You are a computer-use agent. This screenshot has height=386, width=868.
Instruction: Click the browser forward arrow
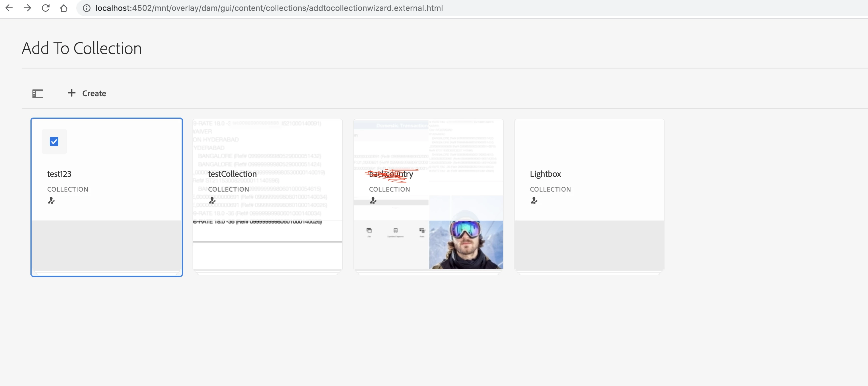pos(27,8)
